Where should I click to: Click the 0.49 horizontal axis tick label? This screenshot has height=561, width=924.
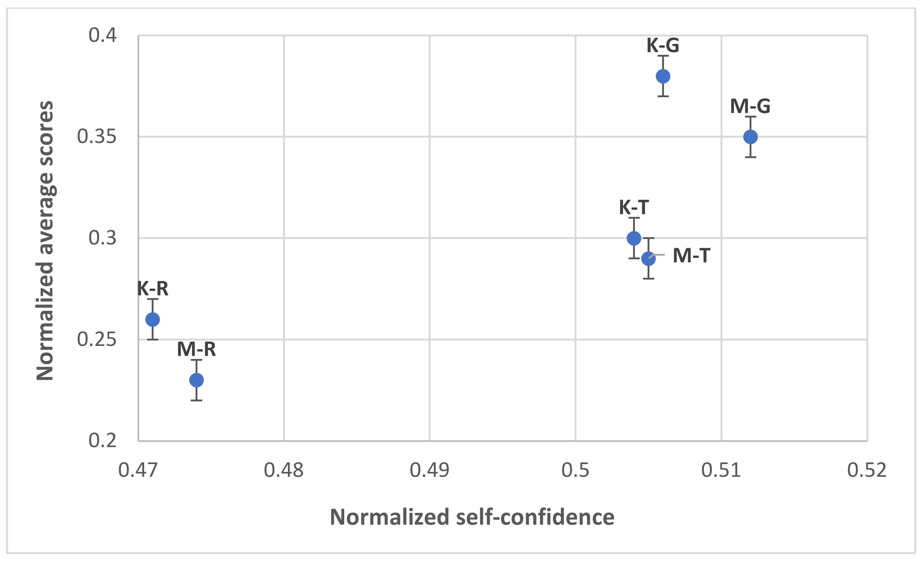[x=429, y=470]
